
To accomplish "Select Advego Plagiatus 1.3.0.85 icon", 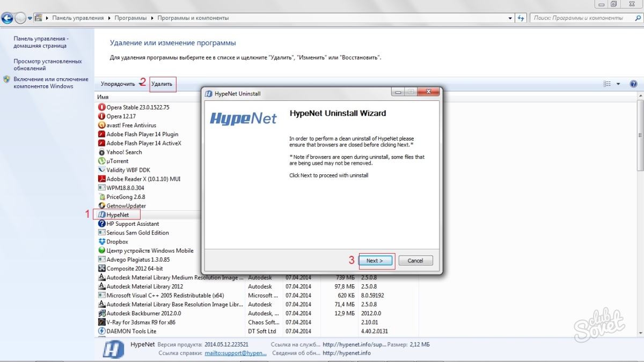I will pos(102,260).
